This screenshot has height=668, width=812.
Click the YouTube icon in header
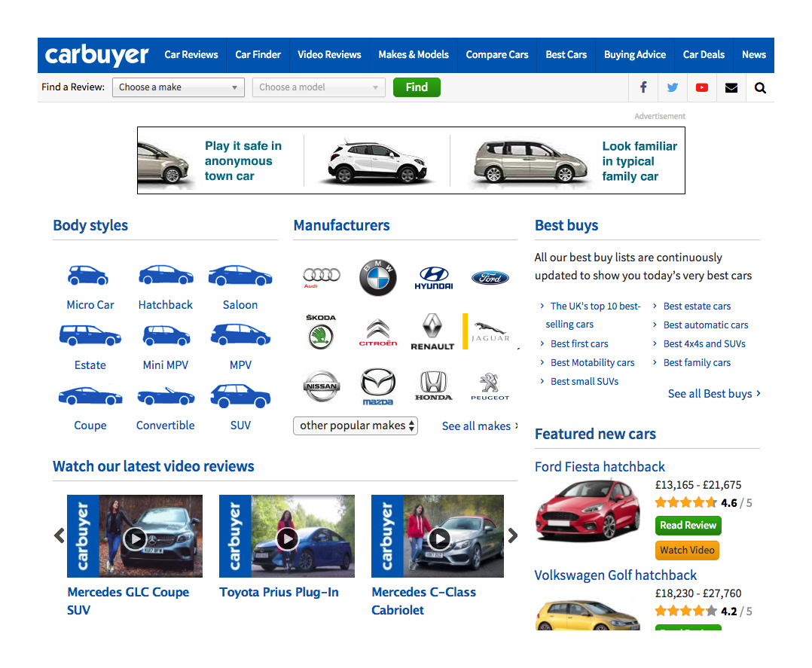tap(702, 87)
